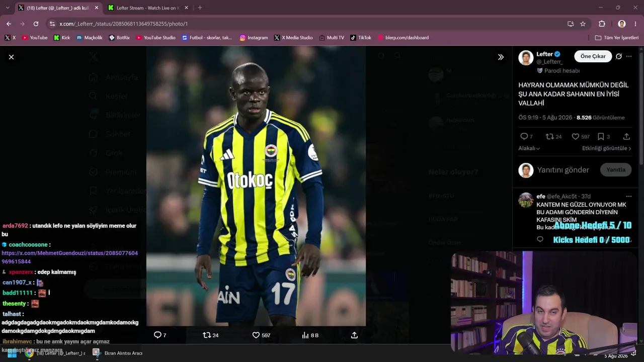Like the photo using heart under image
The height and width of the screenshot is (362, 644).
(x=256, y=335)
